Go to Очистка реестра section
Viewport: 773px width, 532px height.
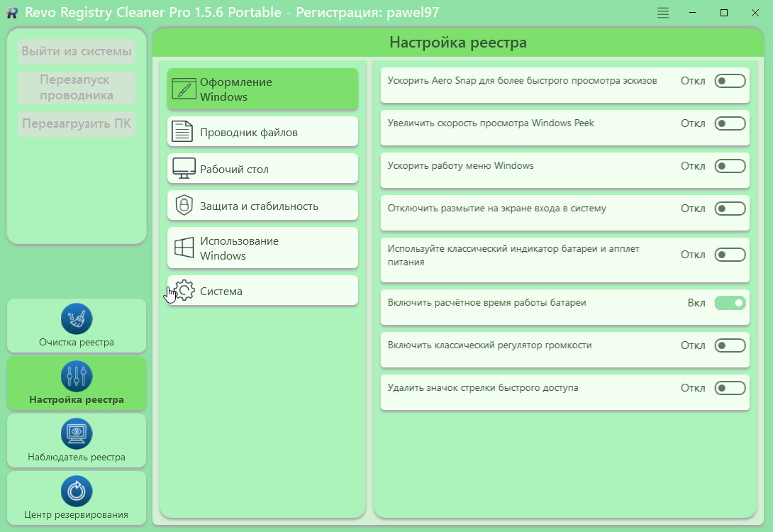(77, 326)
